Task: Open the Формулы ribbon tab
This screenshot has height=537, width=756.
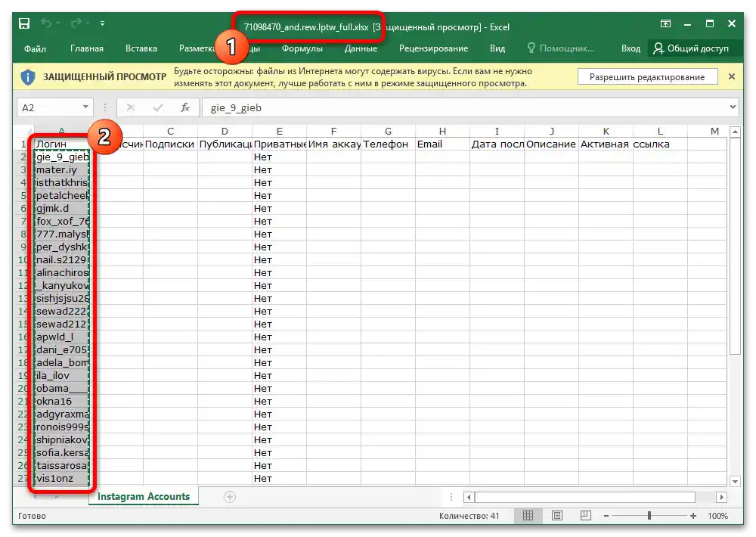Action: [302, 48]
